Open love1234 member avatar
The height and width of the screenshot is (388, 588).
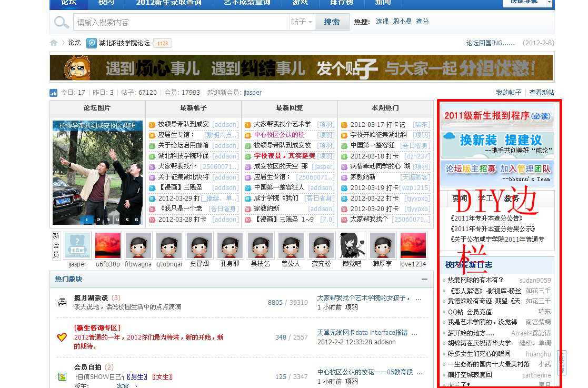click(x=413, y=245)
